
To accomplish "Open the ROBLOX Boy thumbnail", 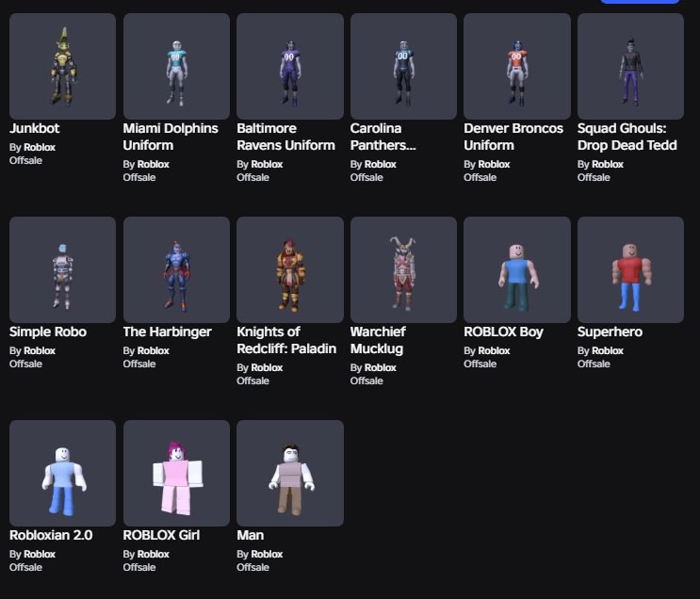I will click(x=517, y=269).
